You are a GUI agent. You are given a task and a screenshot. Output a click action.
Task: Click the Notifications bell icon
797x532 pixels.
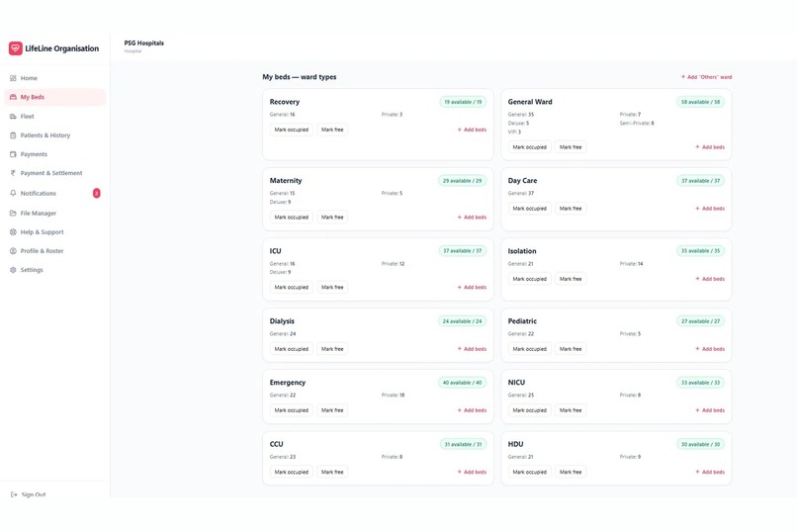point(13,193)
